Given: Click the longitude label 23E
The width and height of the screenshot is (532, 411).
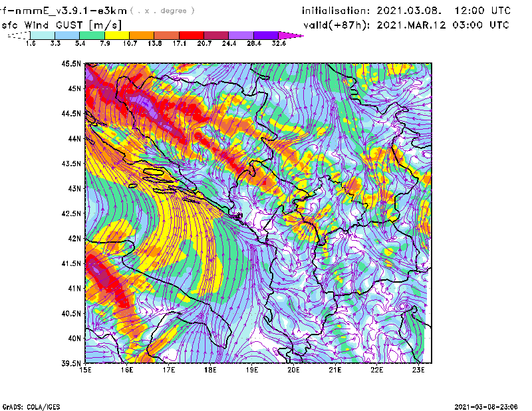Looking at the screenshot, I should point(418,370).
